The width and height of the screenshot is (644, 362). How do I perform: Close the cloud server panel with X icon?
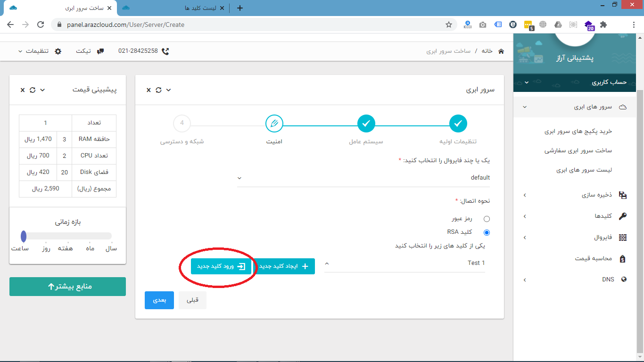[x=149, y=90]
